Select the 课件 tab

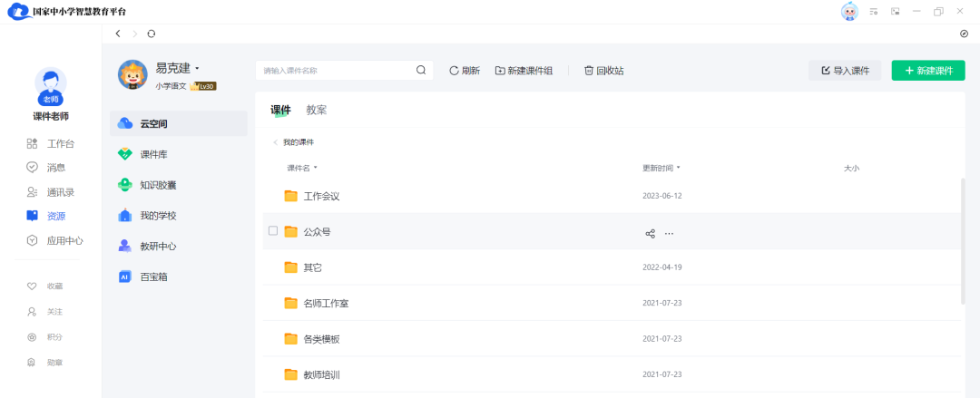[x=280, y=111]
